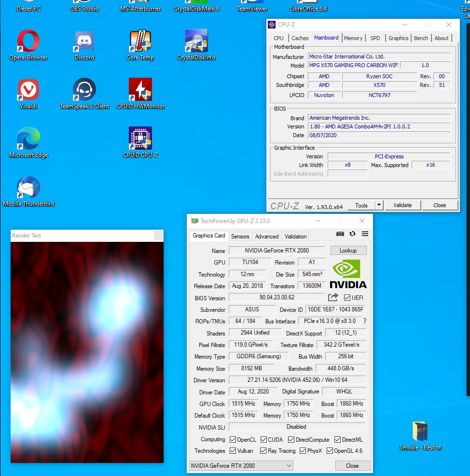The height and width of the screenshot is (476, 470).
Task: Click the Render Test image area
Action: click(87, 352)
